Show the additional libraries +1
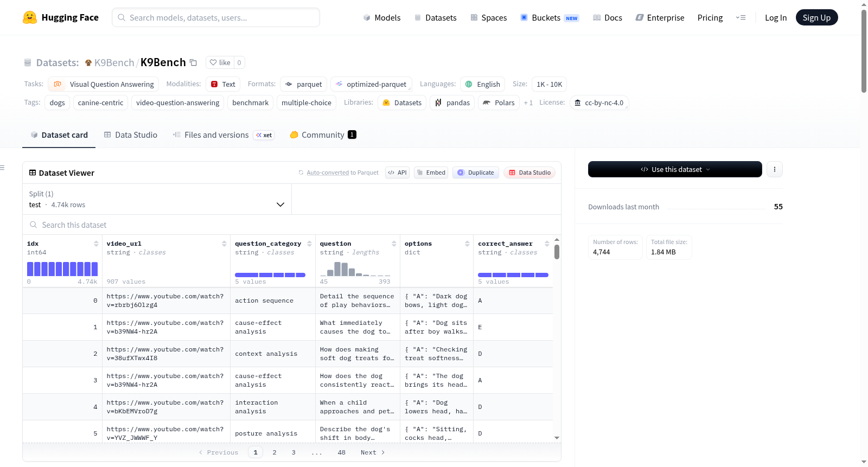 [528, 103]
